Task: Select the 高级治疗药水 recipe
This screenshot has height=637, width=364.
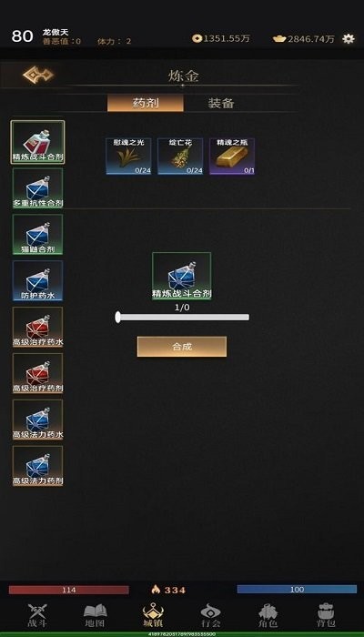Action: tap(37, 327)
